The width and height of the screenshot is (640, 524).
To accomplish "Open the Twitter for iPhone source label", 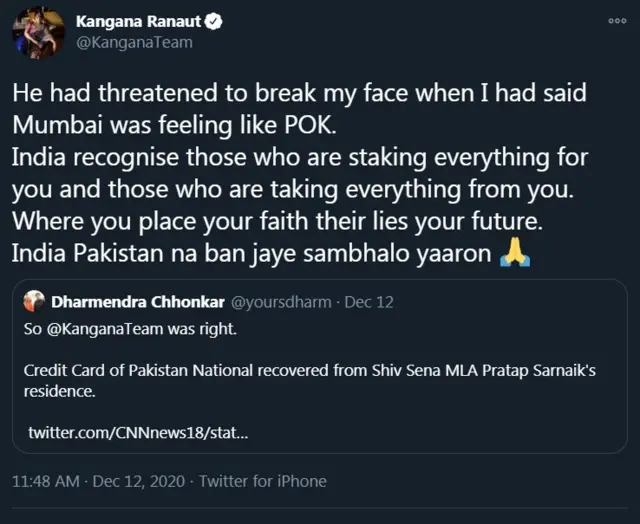I will [x=263, y=481].
